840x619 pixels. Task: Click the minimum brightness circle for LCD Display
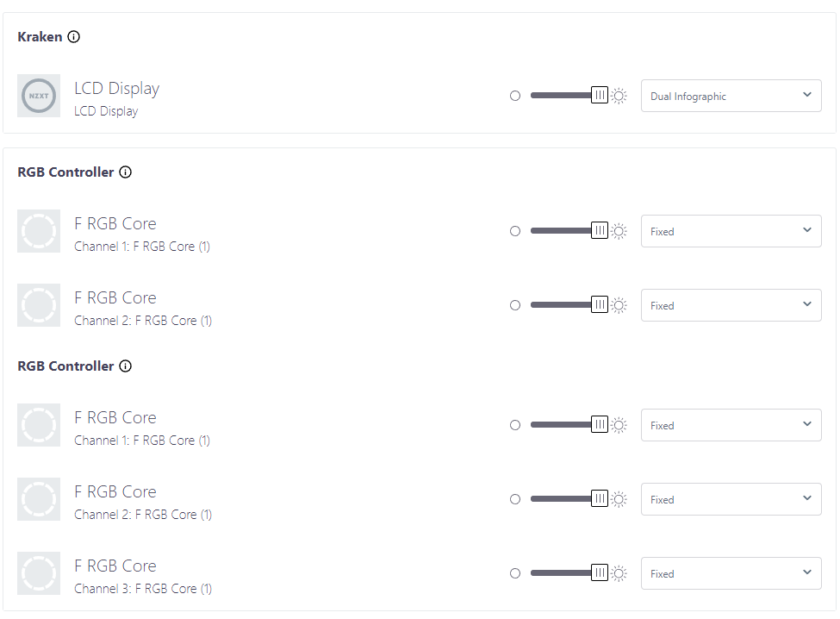pos(515,96)
